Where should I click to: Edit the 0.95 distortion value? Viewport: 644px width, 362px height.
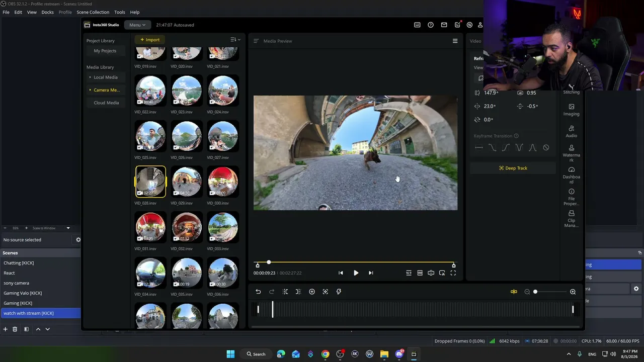click(531, 93)
